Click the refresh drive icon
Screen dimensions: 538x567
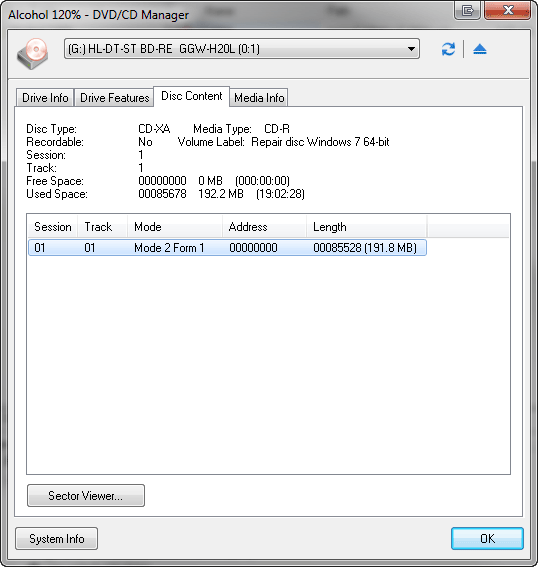click(x=448, y=49)
